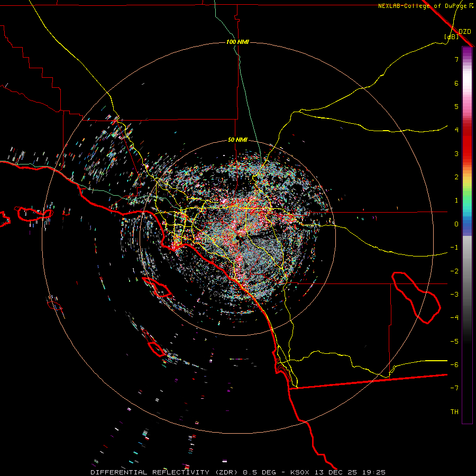Click the "100 NMI" range ring label
The image size is (476, 476).
[237, 42]
